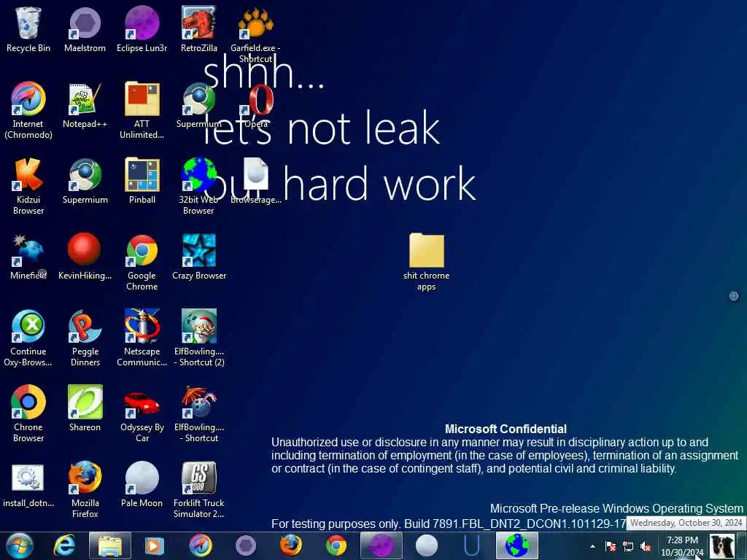Image resolution: width=747 pixels, height=560 pixels.
Task: Launch Windows Media Player from taskbar
Action: pos(155,545)
